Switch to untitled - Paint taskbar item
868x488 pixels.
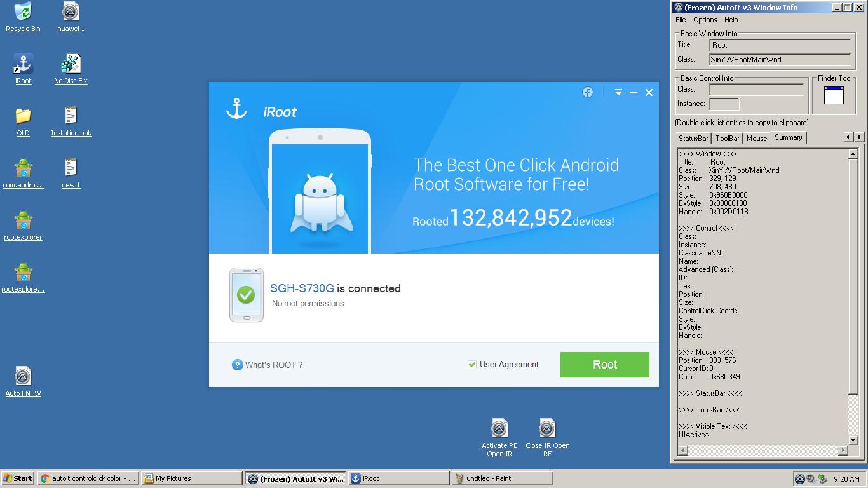click(502, 478)
